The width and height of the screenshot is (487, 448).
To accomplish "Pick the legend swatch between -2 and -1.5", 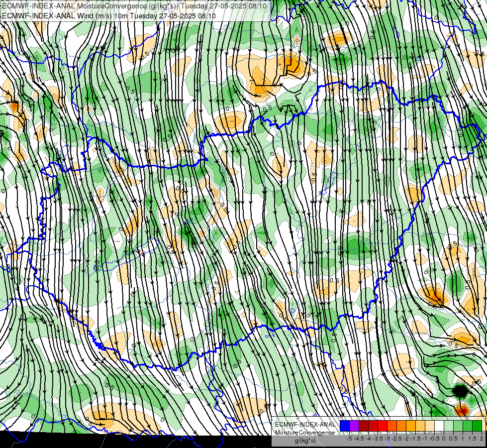I will pyautogui.click(x=410, y=426).
